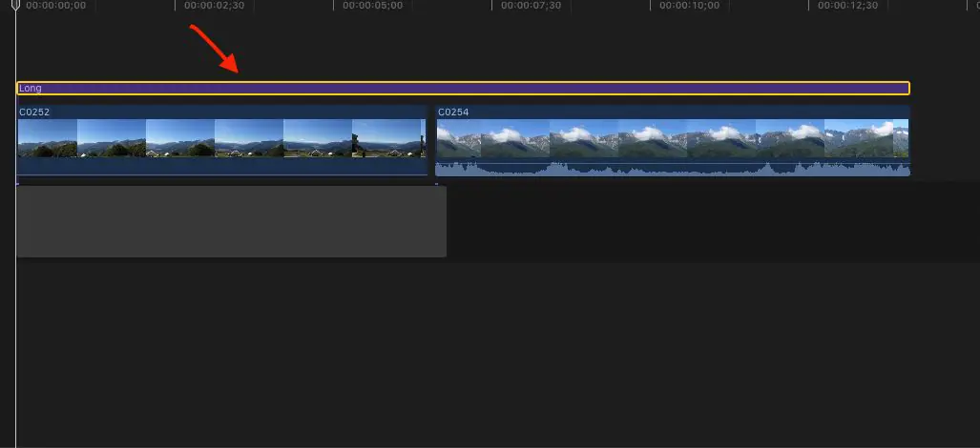Click the C0254 clip name label
The height and width of the screenshot is (448, 980).
pyautogui.click(x=453, y=112)
